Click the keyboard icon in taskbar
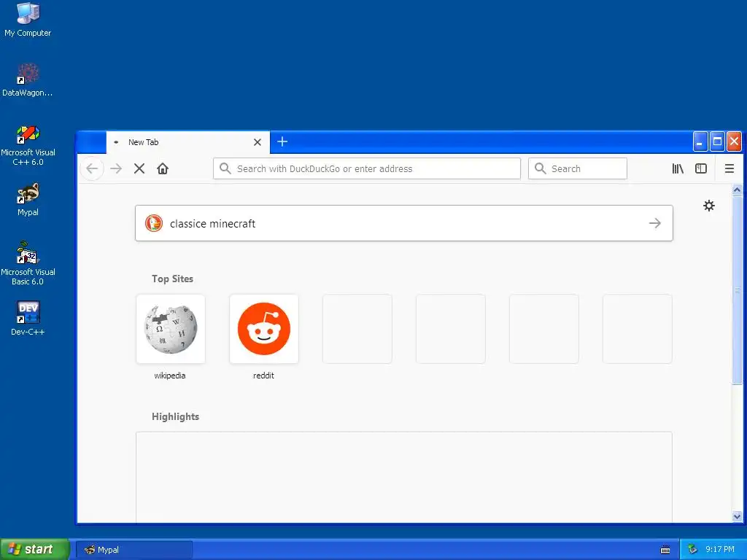The width and height of the screenshot is (747, 560). [665, 550]
